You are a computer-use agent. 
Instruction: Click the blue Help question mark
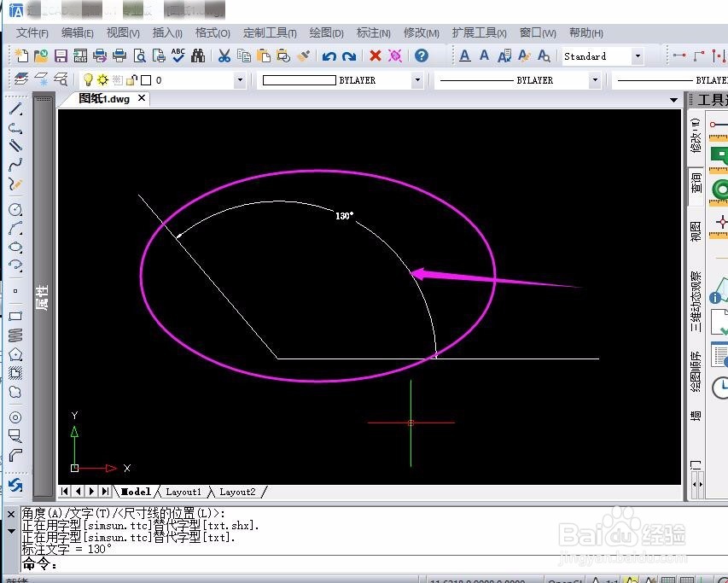421,55
